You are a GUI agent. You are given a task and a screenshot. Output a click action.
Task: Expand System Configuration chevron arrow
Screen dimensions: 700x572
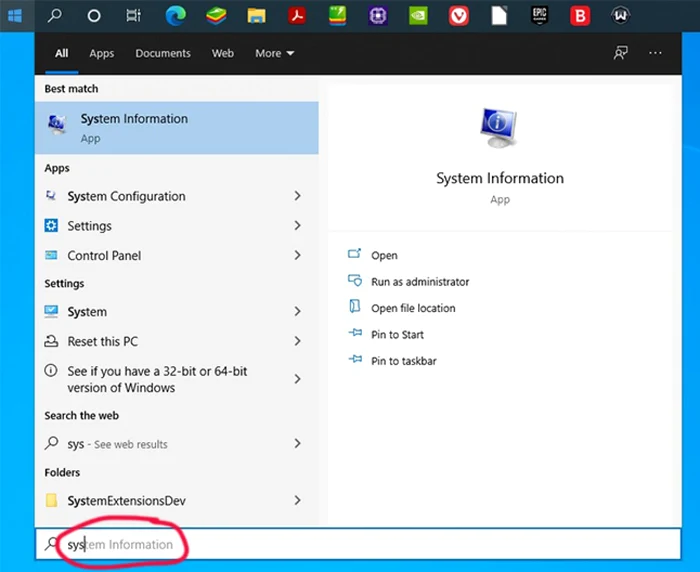tap(297, 196)
